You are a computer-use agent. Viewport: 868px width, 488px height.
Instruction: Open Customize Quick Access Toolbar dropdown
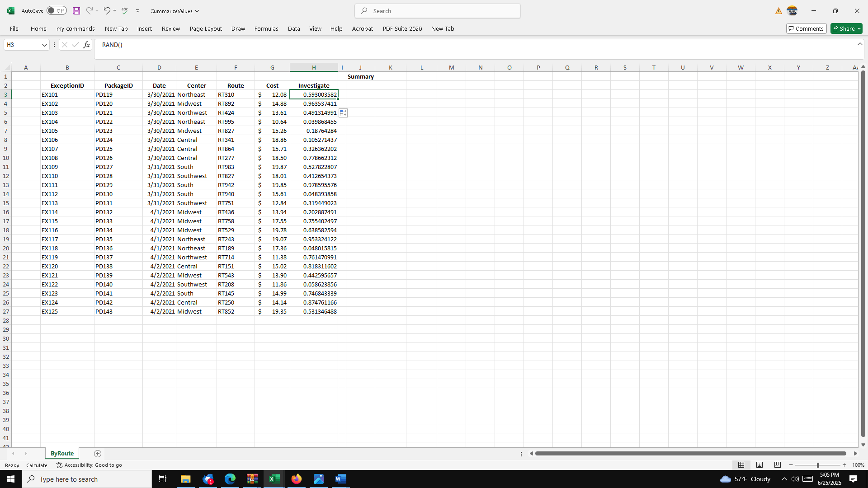(137, 11)
